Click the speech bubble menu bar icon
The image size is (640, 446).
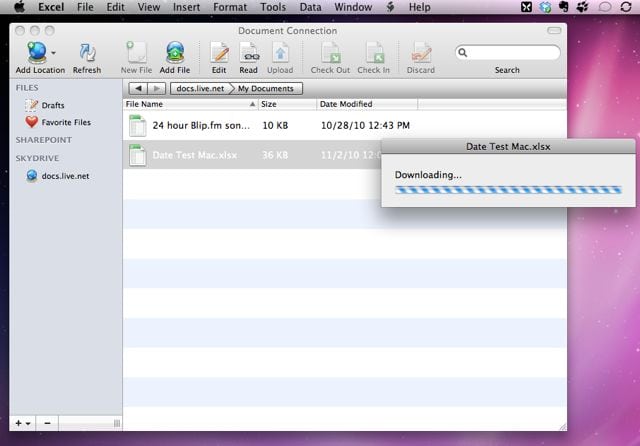(x=604, y=7)
